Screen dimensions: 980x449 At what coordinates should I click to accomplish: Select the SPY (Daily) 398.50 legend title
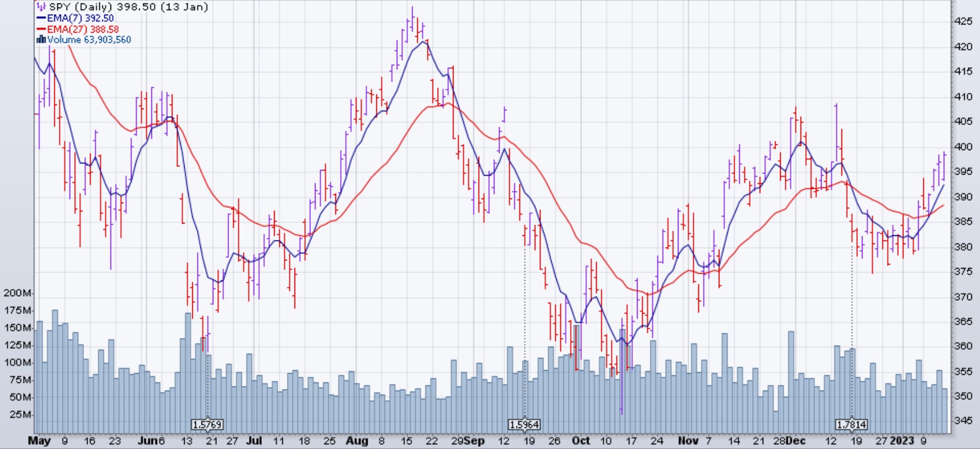click(x=129, y=7)
